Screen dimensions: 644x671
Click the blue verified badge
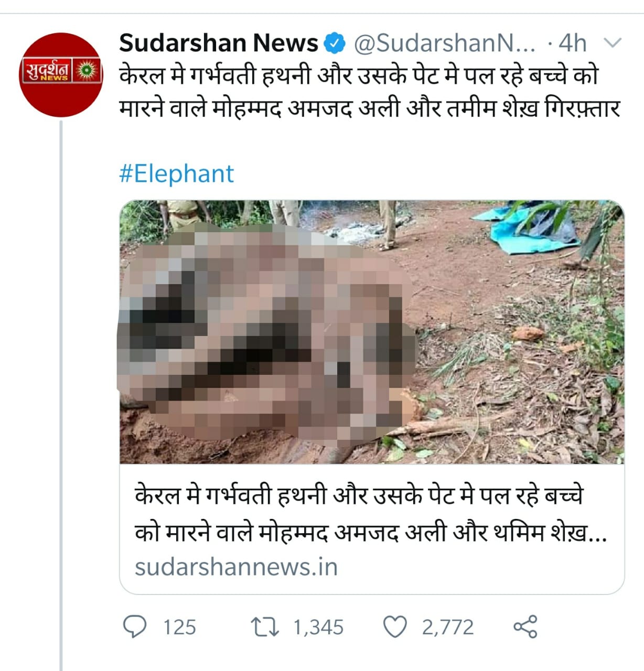[x=335, y=43]
